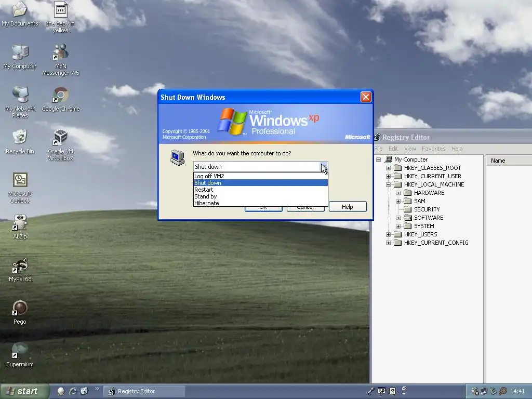Collapse HKEY_LOCAL_MACHINE registry key
The height and width of the screenshot is (399, 532).
click(x=389, y=184)
